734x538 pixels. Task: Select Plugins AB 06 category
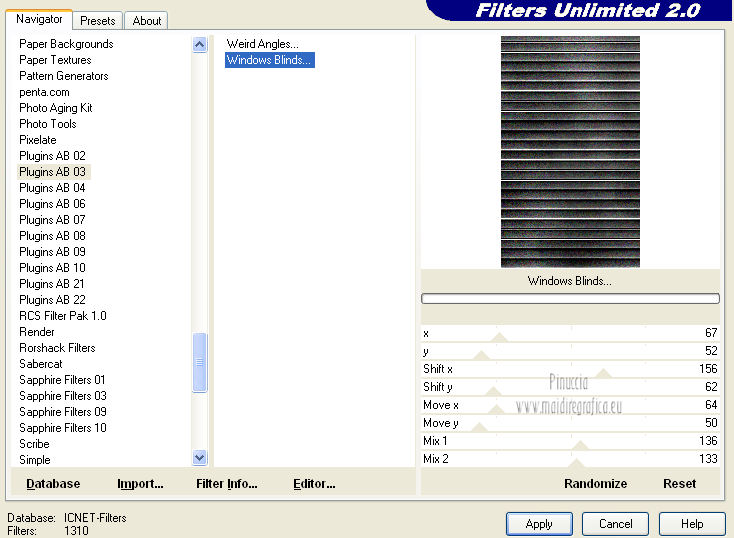pos(52,204)
